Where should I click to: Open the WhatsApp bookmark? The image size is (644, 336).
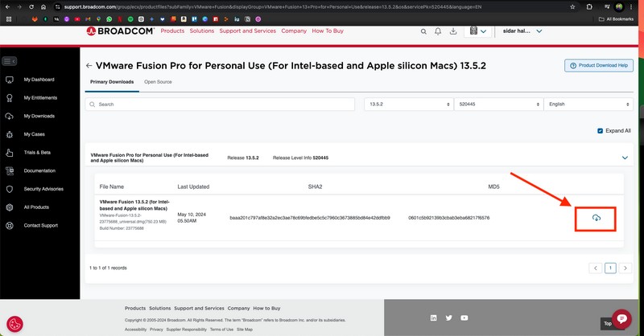coord(109,19)
